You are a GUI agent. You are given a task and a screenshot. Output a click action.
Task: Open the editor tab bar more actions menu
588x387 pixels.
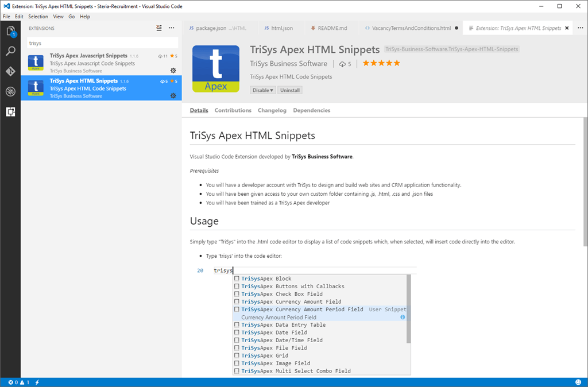580,28
